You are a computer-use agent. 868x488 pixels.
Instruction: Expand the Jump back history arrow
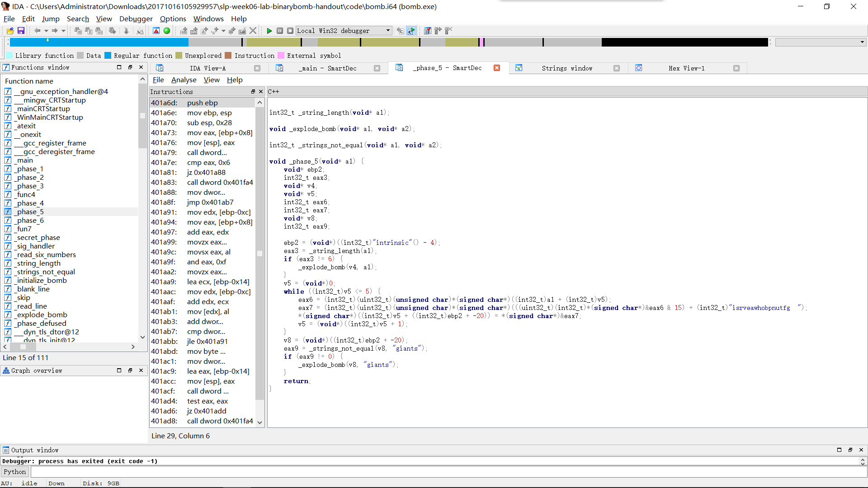(46, 31)
